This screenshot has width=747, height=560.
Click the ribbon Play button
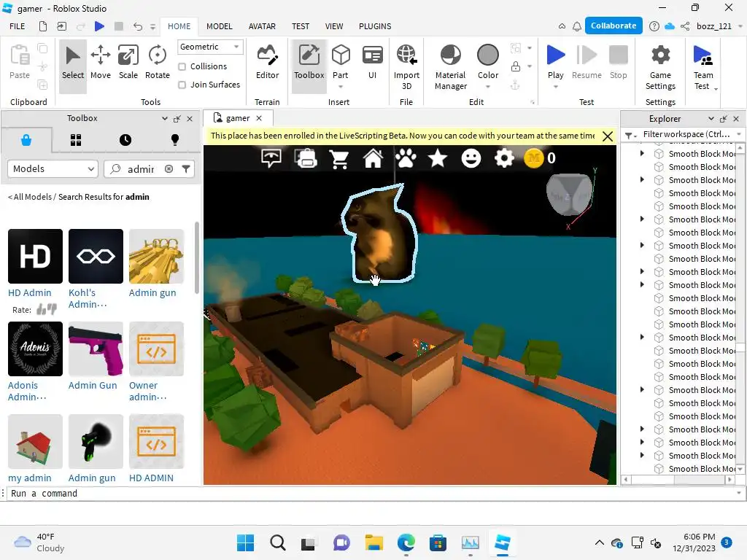pyautogui.click(x=555, y=61)
